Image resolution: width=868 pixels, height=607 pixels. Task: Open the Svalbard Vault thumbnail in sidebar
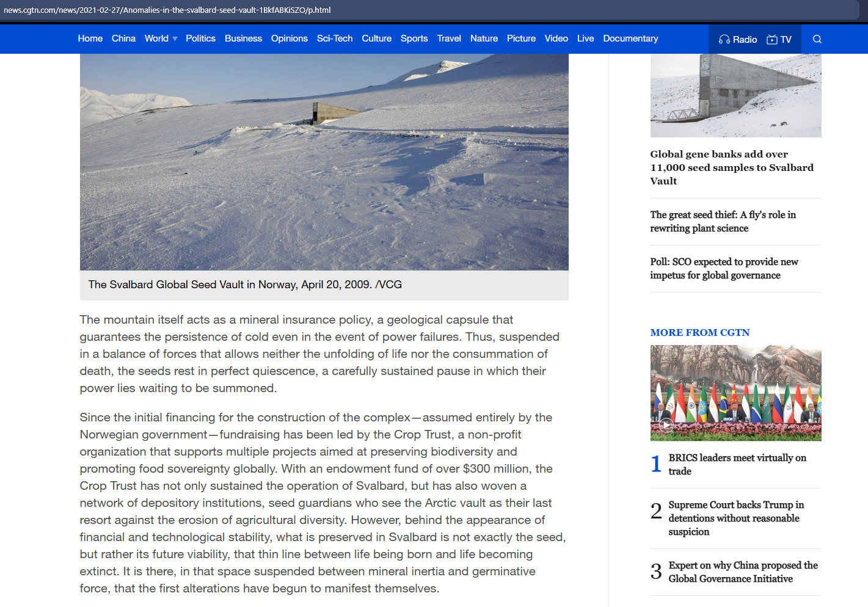click(735, 95)
